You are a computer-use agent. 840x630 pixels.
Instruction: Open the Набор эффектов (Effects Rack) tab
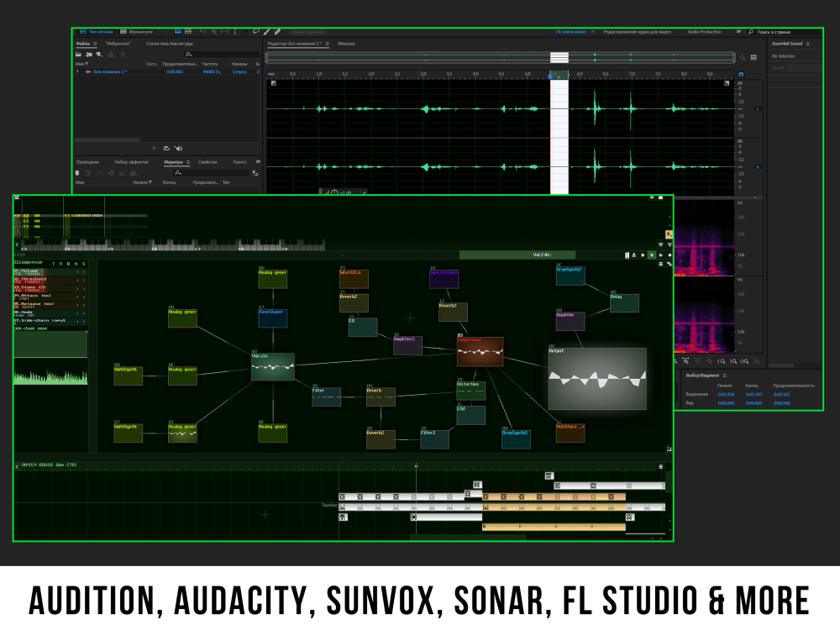tap(131, 162)
